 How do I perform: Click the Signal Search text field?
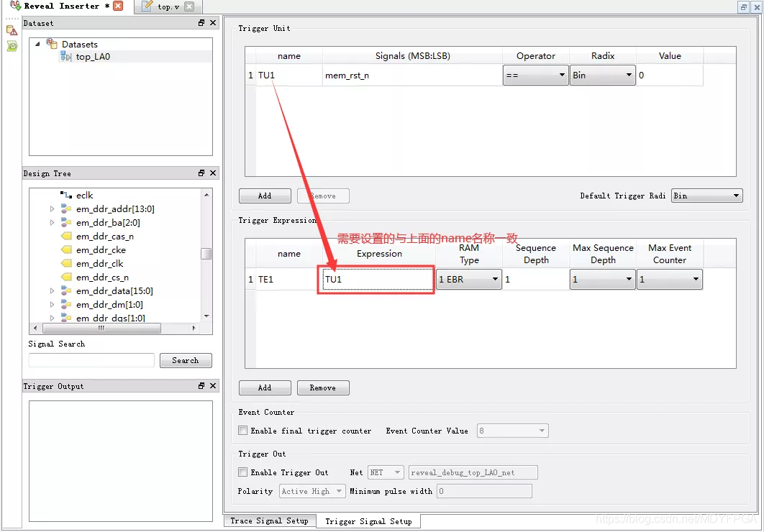[x=91, y=360]
